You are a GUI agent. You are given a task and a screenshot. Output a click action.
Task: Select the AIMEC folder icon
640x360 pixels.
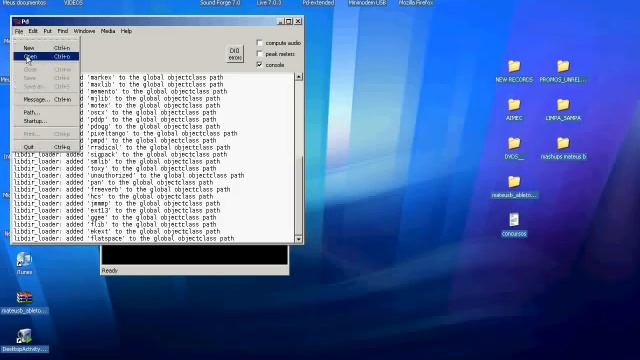coord(514,104)
